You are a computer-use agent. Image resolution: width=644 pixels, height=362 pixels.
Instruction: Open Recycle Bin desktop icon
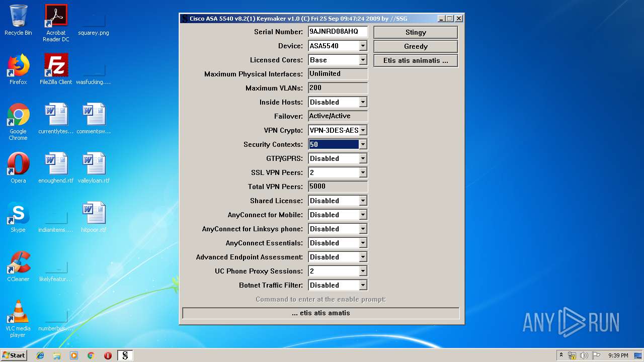click(x=18, y=20)
